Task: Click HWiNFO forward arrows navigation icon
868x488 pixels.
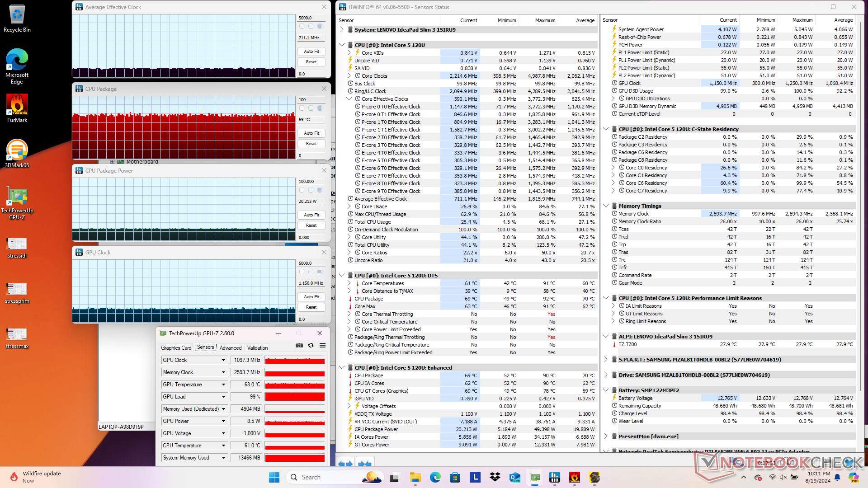Action: click(x=364, y=464)
